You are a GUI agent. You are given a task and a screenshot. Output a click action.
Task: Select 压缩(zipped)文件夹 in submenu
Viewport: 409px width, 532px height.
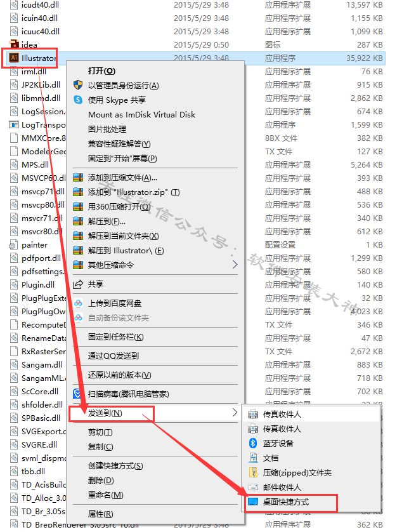pyautogui.click(x=297, y=472)
